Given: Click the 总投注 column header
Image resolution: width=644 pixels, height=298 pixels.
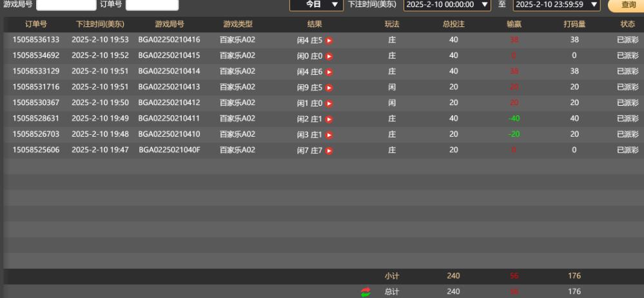Looking at the screenshot, I should (453, 25).
